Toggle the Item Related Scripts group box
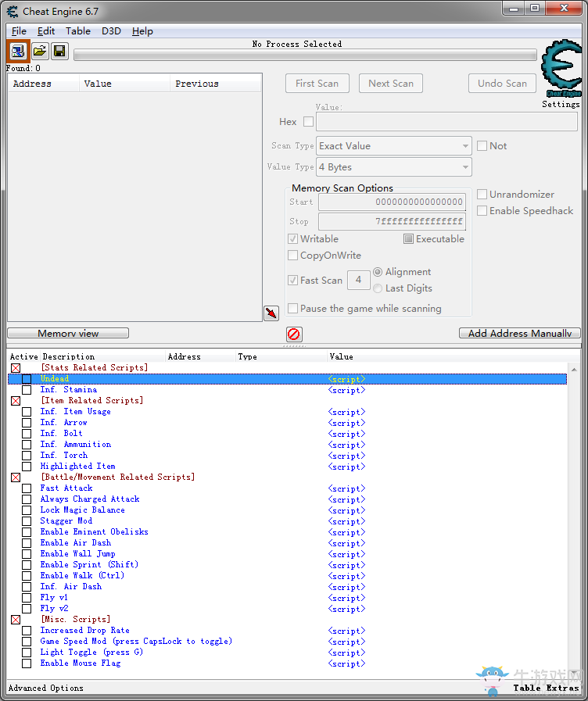 click(16, 401)
